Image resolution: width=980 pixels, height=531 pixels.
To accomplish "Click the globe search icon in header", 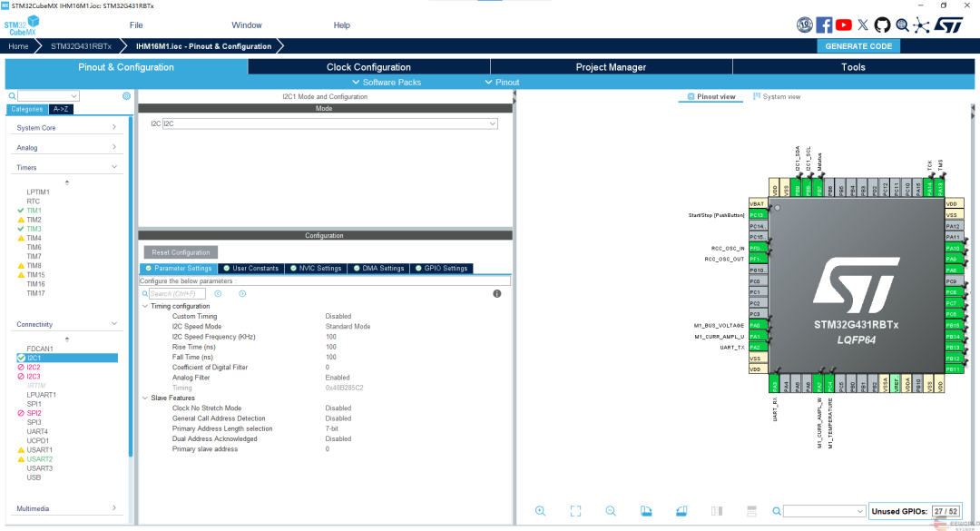I will [902, 25].
